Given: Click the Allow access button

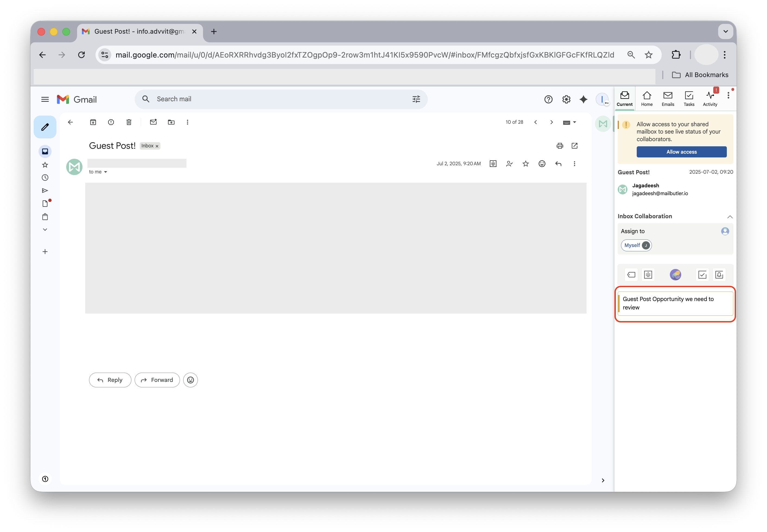Looking at the screenshot, I should click(x=681, y=152).
